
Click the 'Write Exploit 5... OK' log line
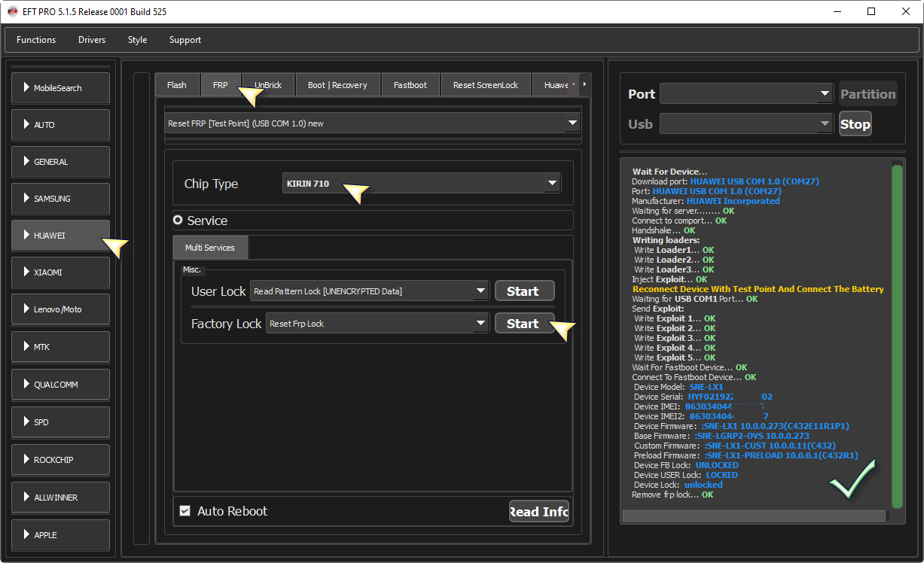pyautogui.click(x=675, y=358)
